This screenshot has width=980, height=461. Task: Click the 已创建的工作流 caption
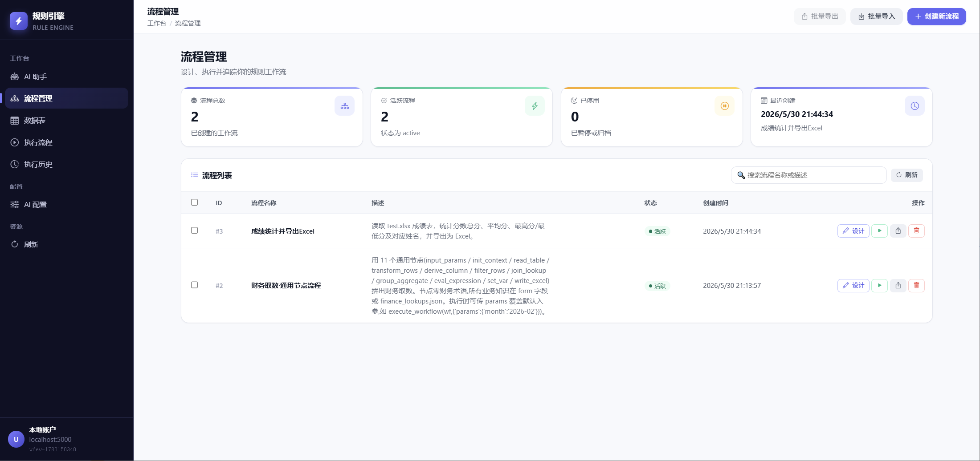(x=214, y=133)
